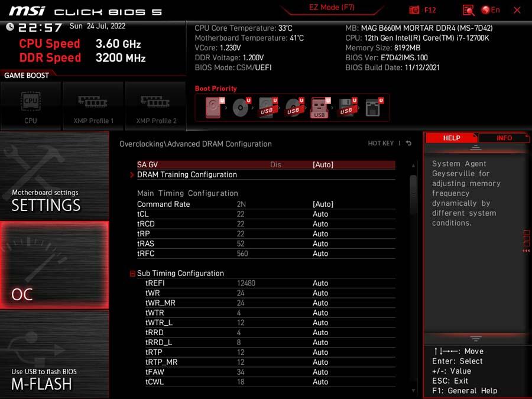Go back using the hotkey return arrow

click(409, 143)
